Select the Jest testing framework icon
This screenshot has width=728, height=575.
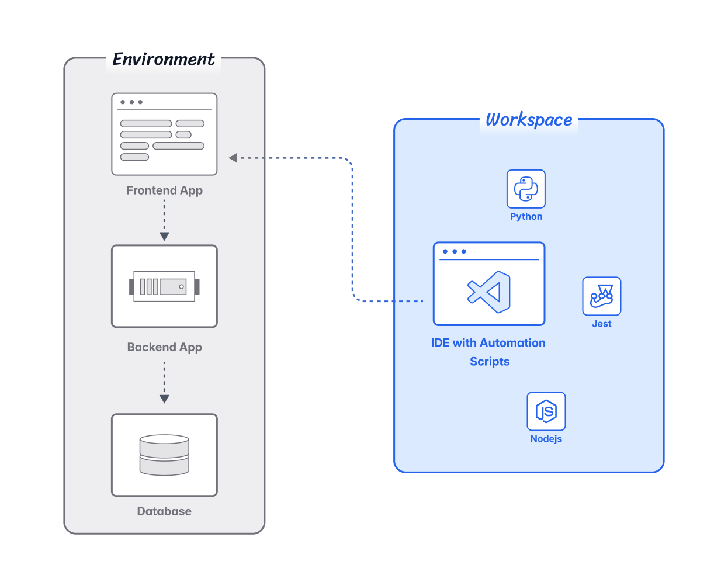601,296
